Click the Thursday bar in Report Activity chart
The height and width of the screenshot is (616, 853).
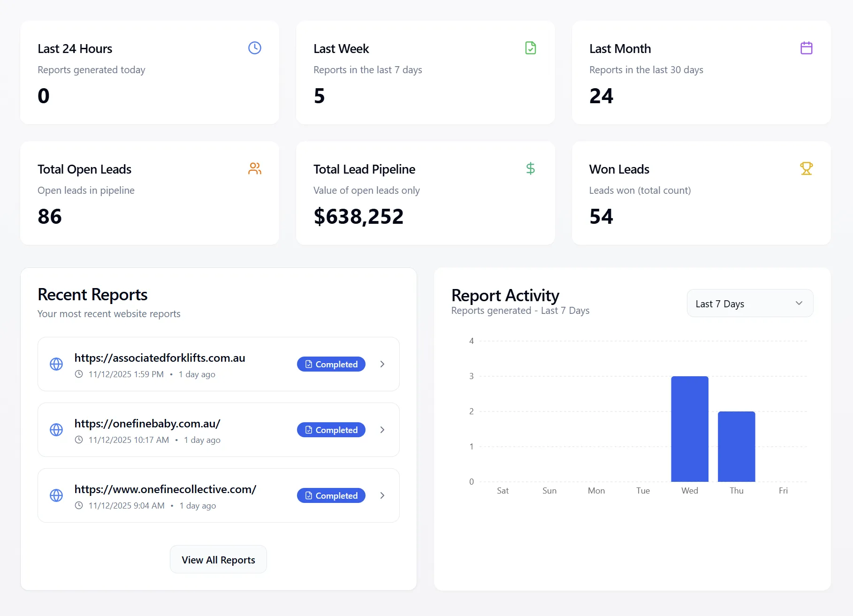[736, 446]
